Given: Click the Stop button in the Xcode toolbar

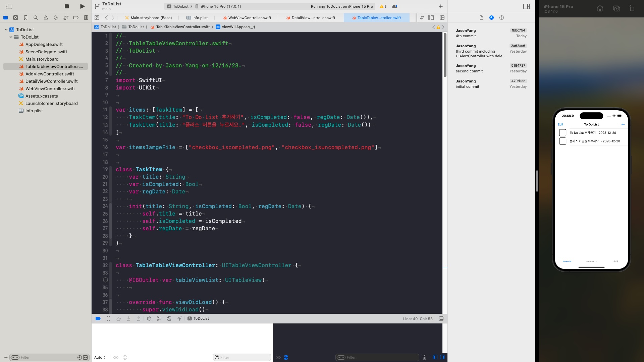Looking at the screenshot, I should [67, 6].
